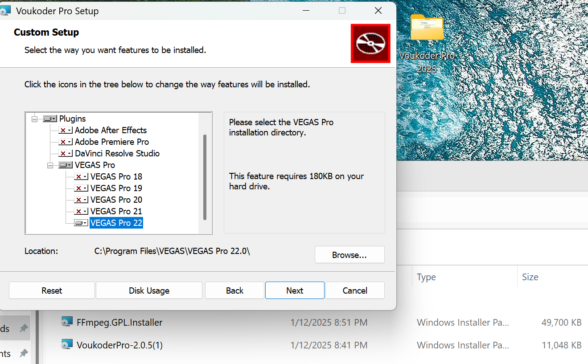
Task: Click the Disk Usage button
Action: pos(149,290)
